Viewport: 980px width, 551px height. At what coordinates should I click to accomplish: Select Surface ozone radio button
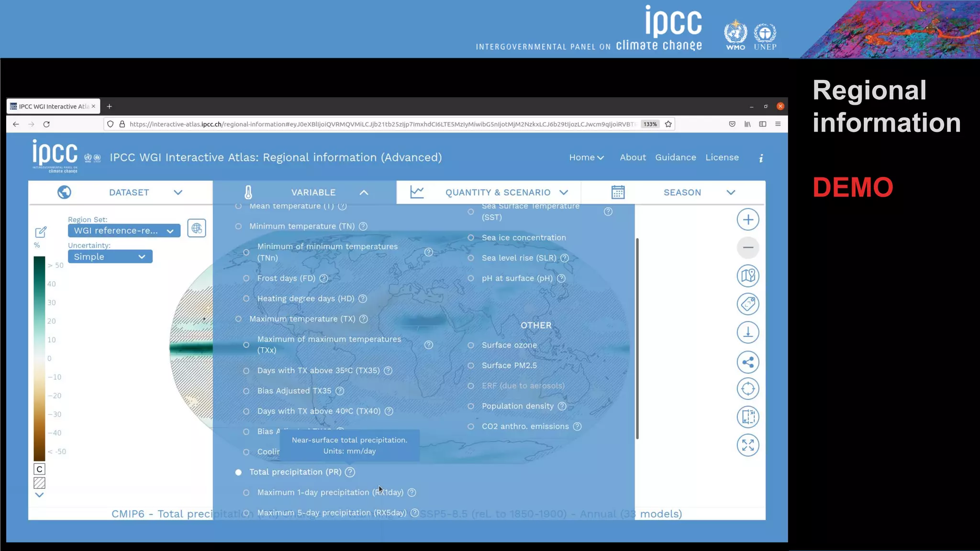(471, 345)
